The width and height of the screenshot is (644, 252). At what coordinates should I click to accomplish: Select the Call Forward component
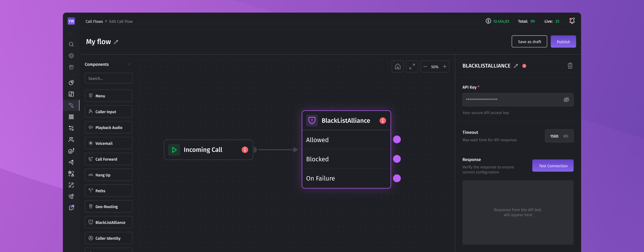pyautogui.click(x=108, y=159)
